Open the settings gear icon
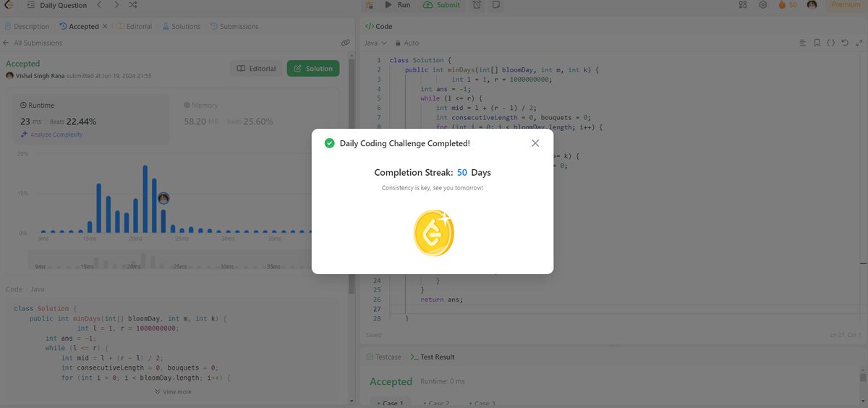Image resolution: width=868 pixels, height=408 pixels. tap(762, 5)
